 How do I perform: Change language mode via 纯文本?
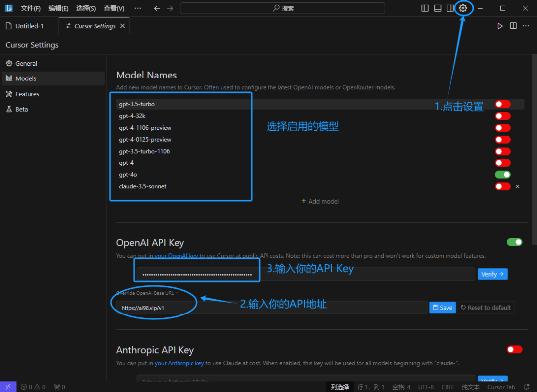470,387
